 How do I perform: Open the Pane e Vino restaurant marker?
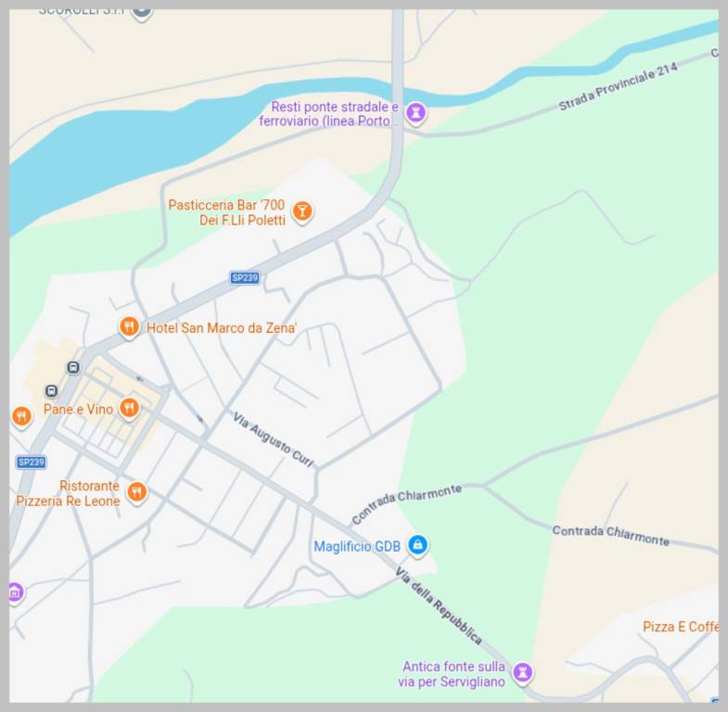(130, 409)
